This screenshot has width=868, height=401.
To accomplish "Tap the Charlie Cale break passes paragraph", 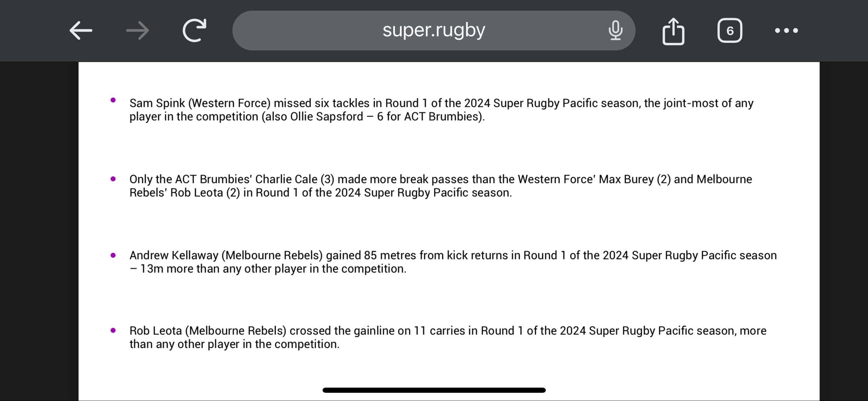I will point(441,186).
